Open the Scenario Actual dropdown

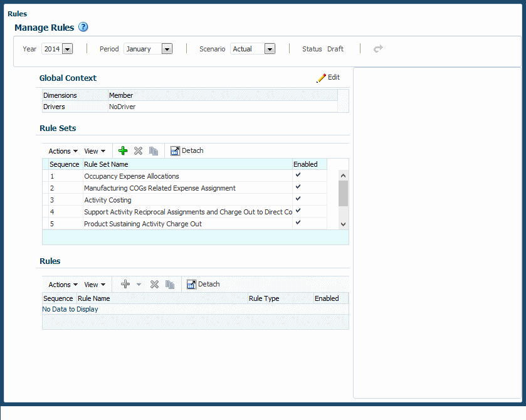(x=270, y=49)
